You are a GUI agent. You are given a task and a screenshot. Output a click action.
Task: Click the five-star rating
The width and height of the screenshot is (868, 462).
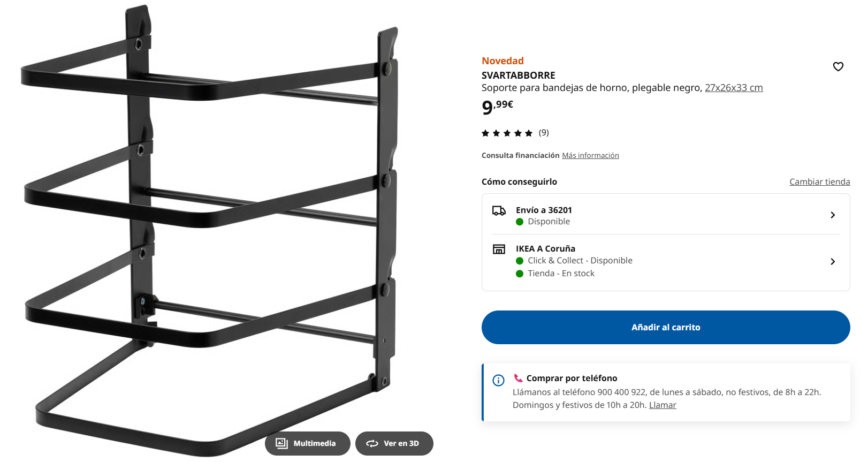tap(507, 133)
